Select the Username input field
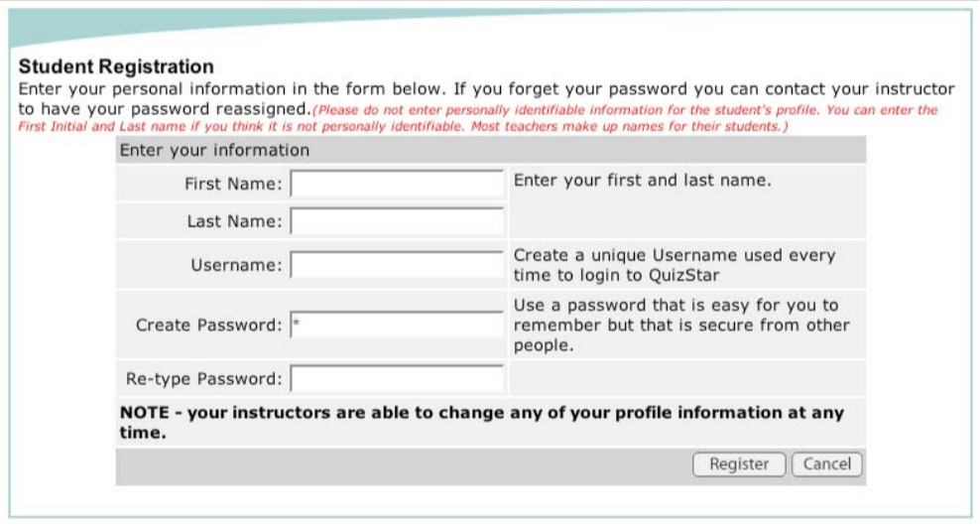Image resolution: width=980 pixels, height=526 pixels. 397,266
